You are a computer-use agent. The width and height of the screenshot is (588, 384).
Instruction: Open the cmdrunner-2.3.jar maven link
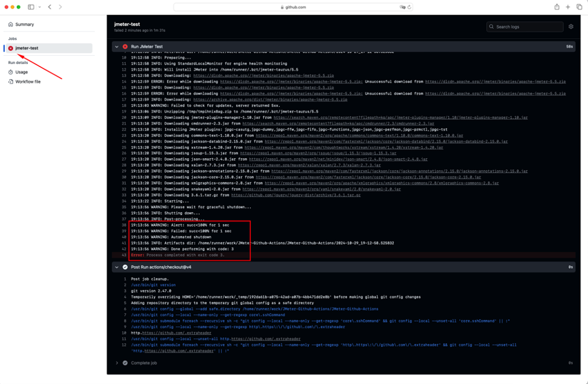point(338,124)
